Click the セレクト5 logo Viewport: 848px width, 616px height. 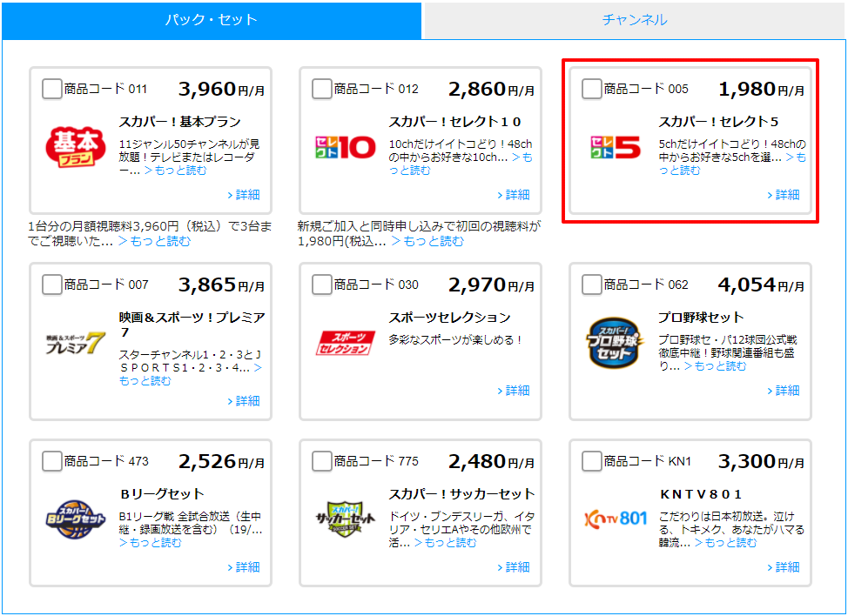(615, 147)
